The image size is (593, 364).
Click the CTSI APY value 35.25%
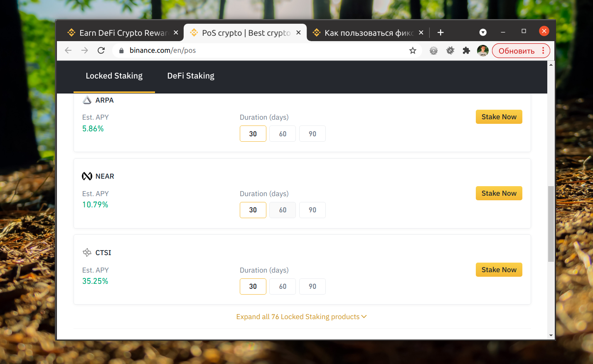click(95, 281)
